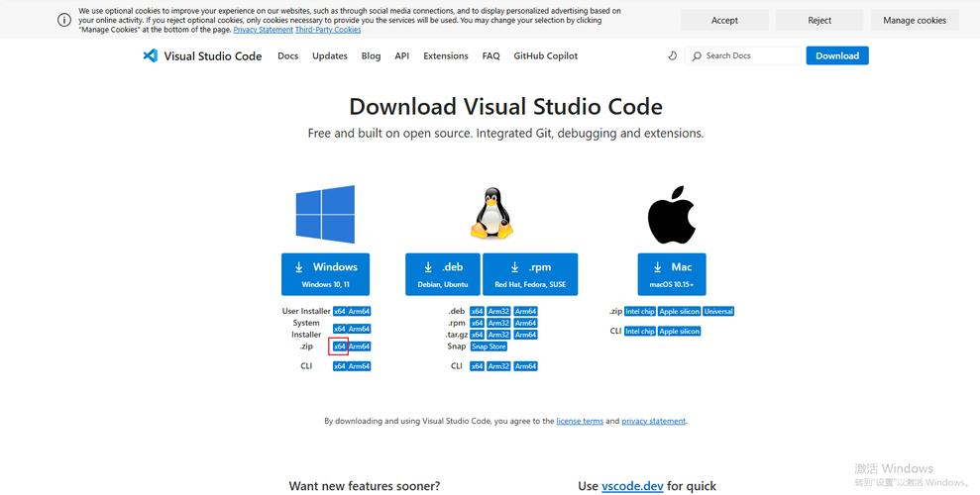Select Linux .tar.gz x64 download
Viewport: 980px width, 495px height.
477,335
